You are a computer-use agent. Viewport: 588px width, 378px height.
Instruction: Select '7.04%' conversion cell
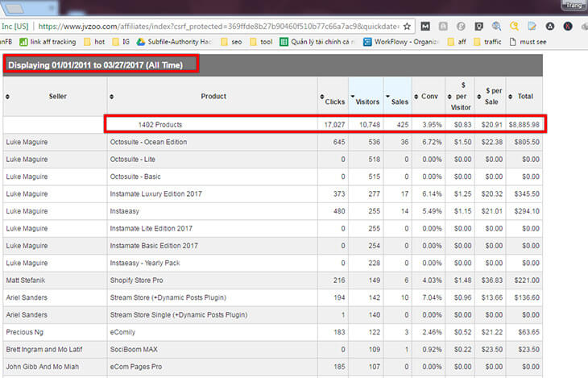(x=429, y=297)
